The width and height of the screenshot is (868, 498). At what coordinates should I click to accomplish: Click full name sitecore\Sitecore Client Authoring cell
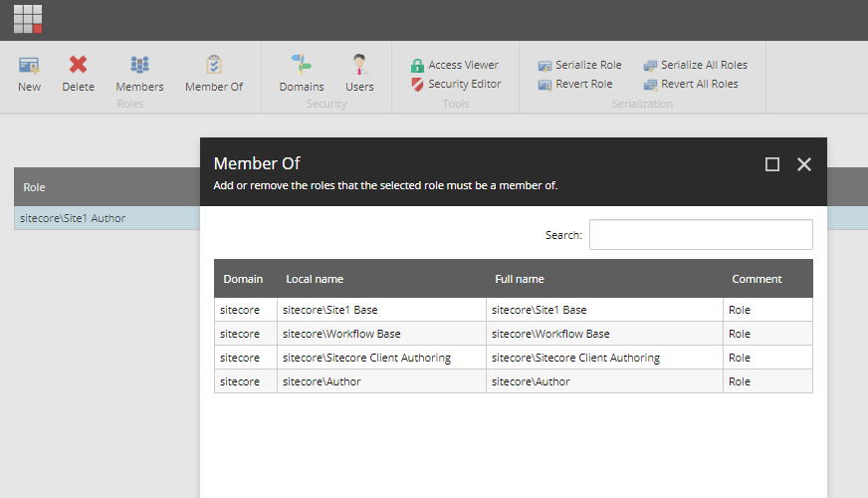[x=604, y=358]
